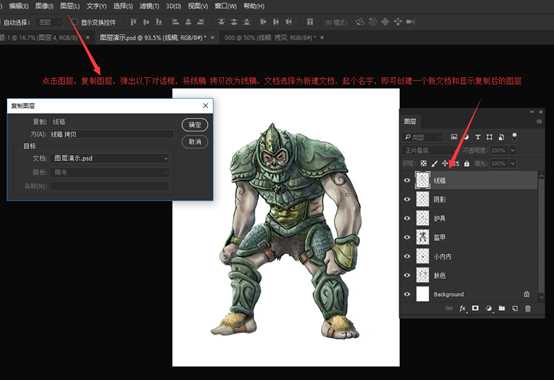
Task: Create new fill or adjustment layer
Action: click(489, 308)
